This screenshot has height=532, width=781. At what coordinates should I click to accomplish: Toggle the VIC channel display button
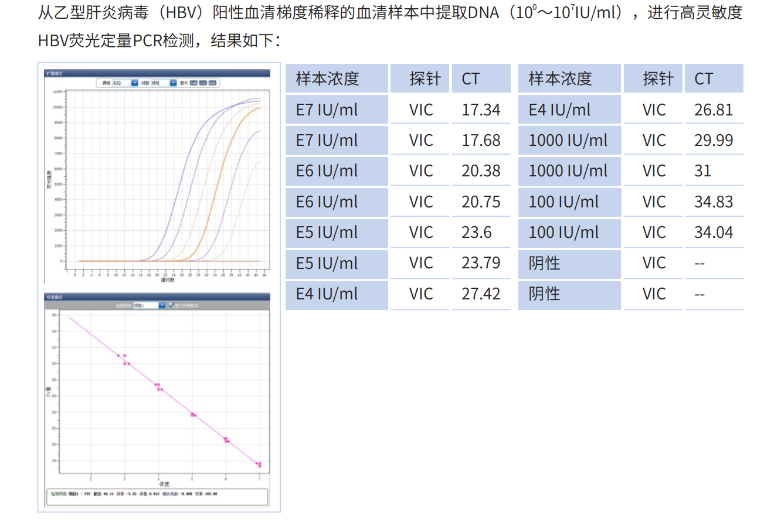pos(203,83)
